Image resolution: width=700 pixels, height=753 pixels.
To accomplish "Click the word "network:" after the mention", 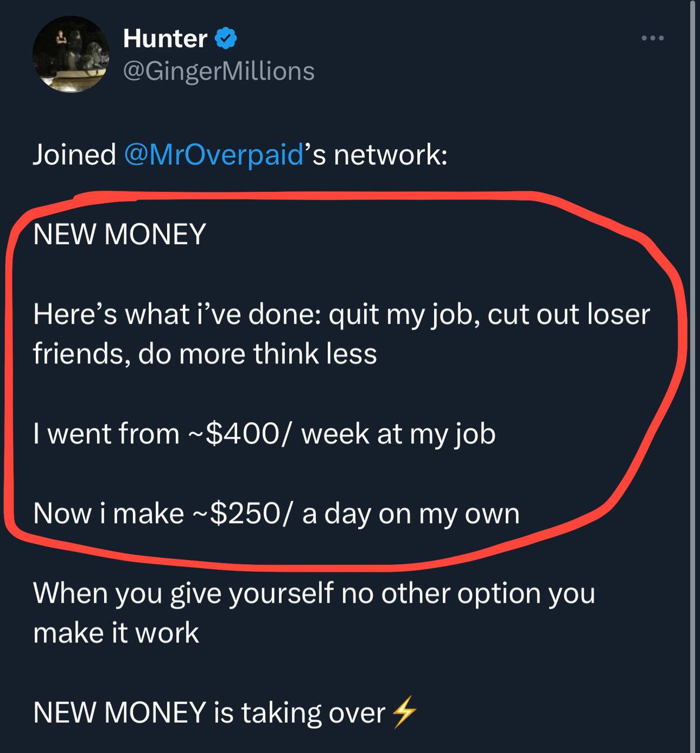I will click(391, 155).
